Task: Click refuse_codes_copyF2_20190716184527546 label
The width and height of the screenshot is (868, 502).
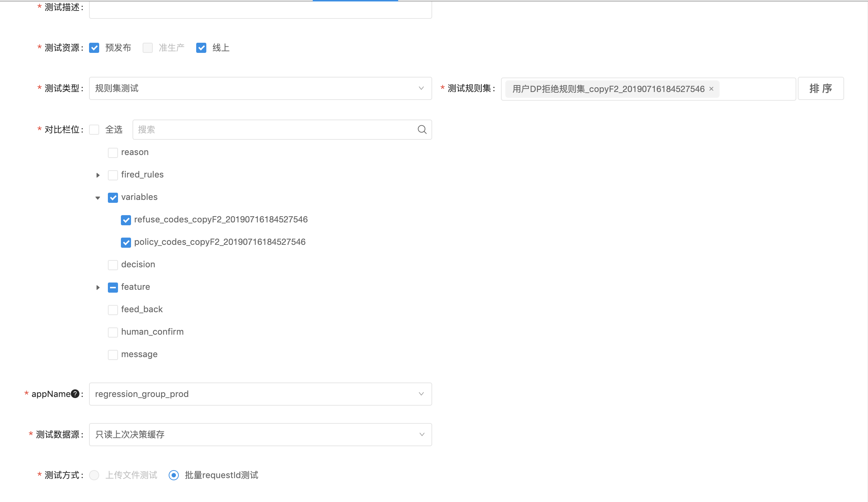Action: pos(221,219)
